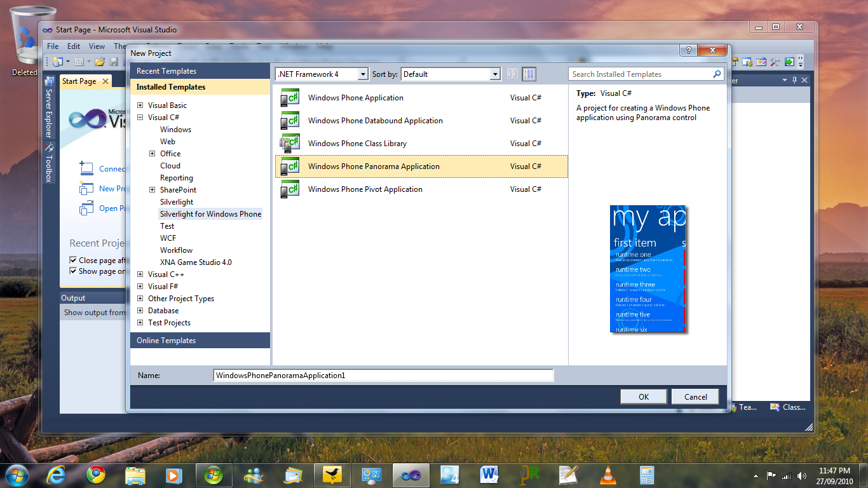Click the Search Installed Templates field
868x488 pixels.
pos(640,74)
